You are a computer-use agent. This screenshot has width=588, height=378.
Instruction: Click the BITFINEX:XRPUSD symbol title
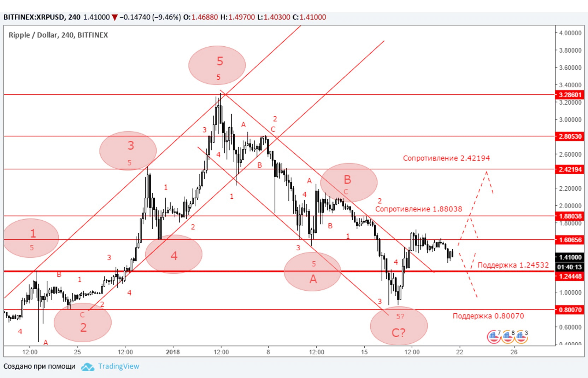34,17
